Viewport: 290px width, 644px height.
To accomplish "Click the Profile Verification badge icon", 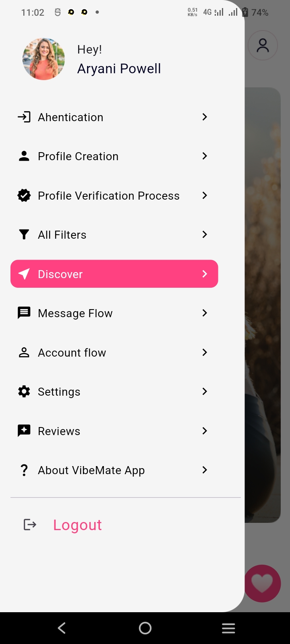I will tap(24, 196).
